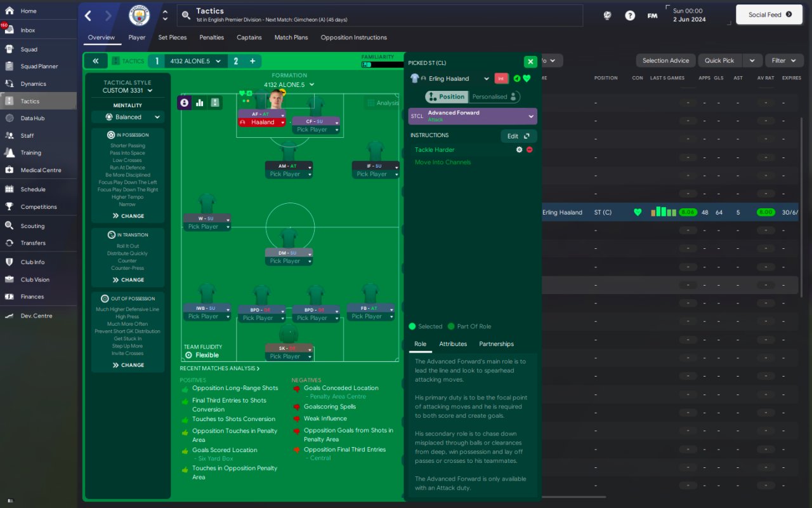
Task: Open Medical Centre sidebar icon
Action: pos(9,170)
